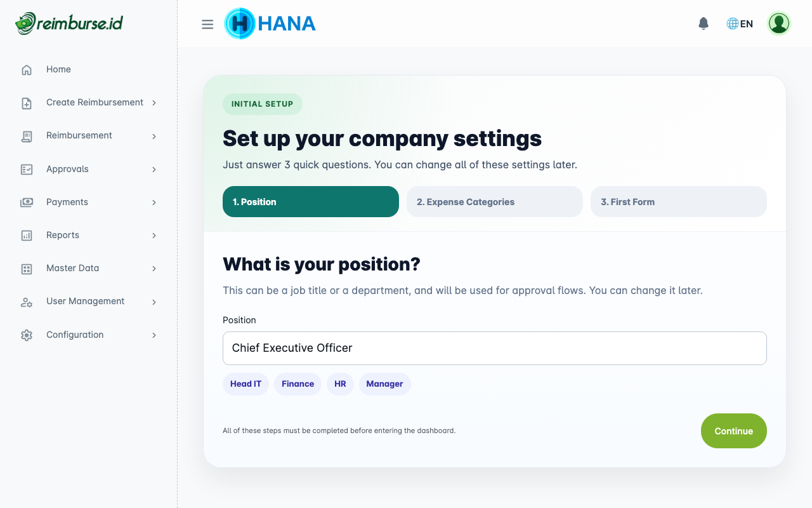Open the First Form step
Viewport: 812px width, 508px height.
678,201
